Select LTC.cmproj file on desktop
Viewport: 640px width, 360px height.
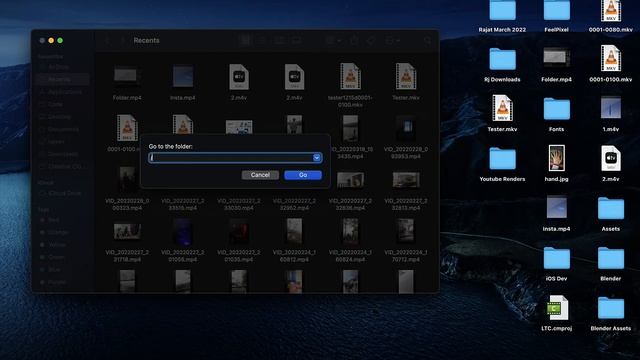click(556, 313)
